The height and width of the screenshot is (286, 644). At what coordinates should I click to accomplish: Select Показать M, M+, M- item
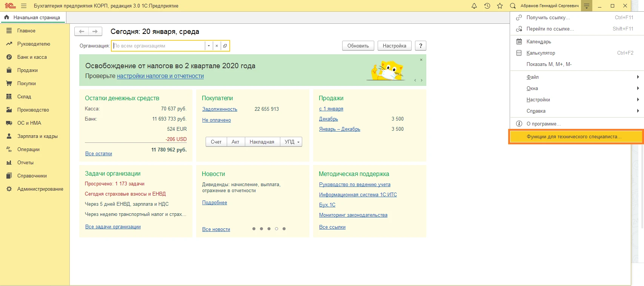click(577, 64)
